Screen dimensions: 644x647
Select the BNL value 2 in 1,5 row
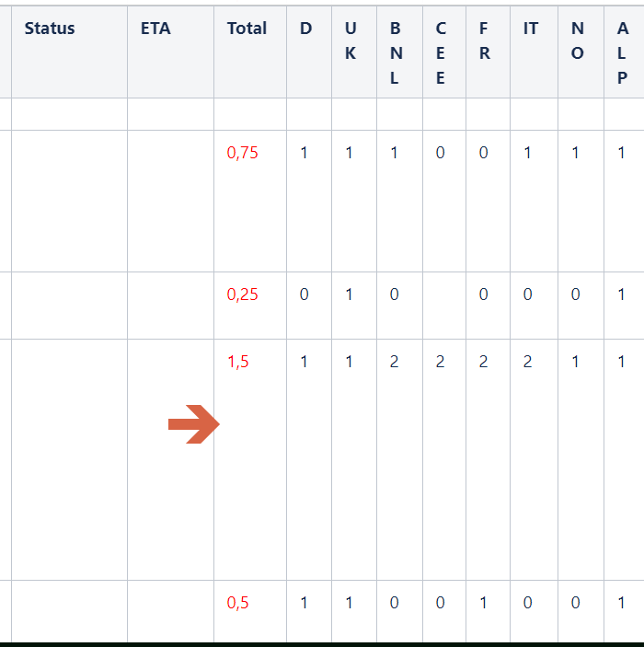point(394,362)
